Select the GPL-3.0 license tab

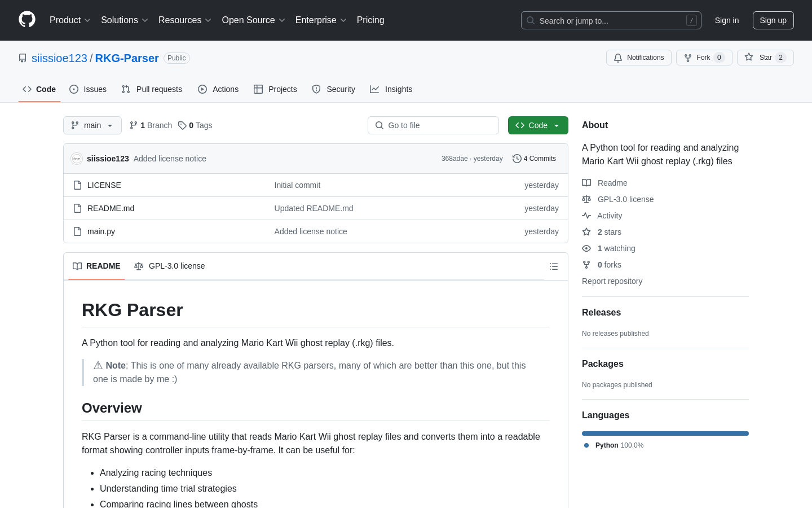click(x=170, y=266)
